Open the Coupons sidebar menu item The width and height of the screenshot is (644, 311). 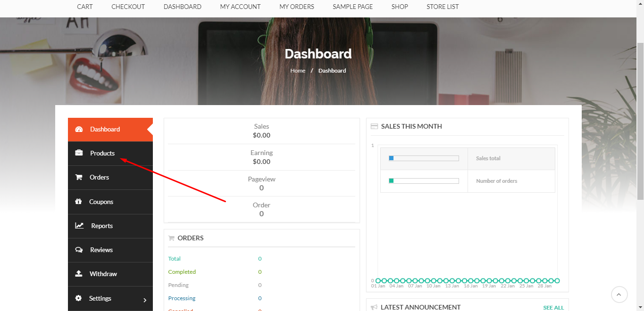pos(110,202)
